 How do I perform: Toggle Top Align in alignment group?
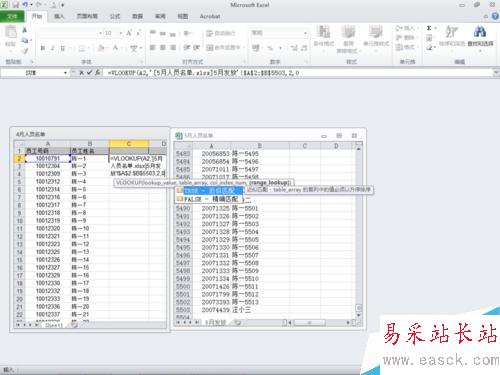[152, 33]
